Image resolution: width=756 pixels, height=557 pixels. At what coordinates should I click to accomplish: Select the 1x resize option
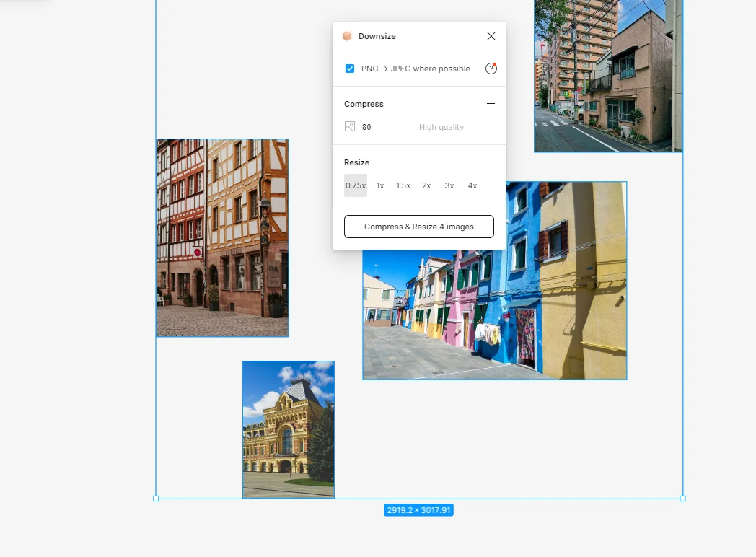(380, 185)
